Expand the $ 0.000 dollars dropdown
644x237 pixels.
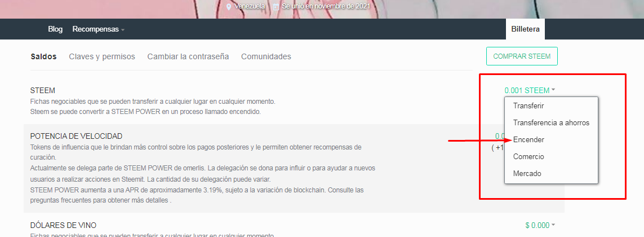click(x=540, y=225)
